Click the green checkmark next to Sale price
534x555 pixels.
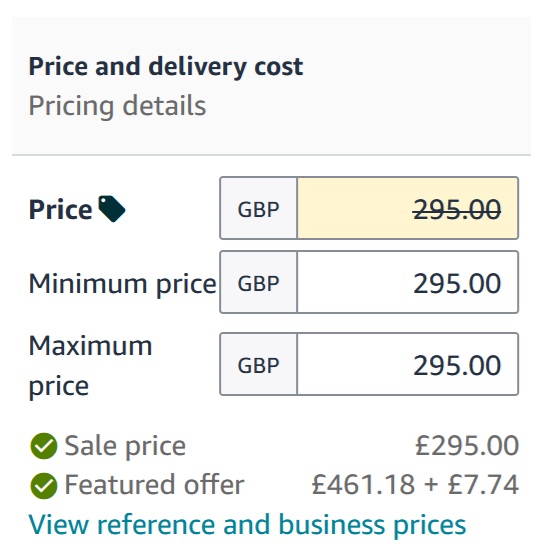(44, 446)
